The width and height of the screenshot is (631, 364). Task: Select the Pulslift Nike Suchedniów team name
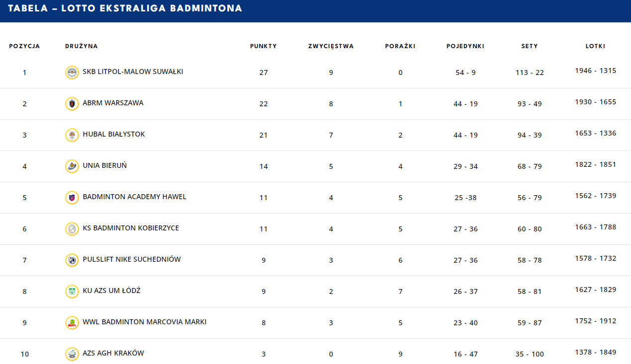[132, 259]
